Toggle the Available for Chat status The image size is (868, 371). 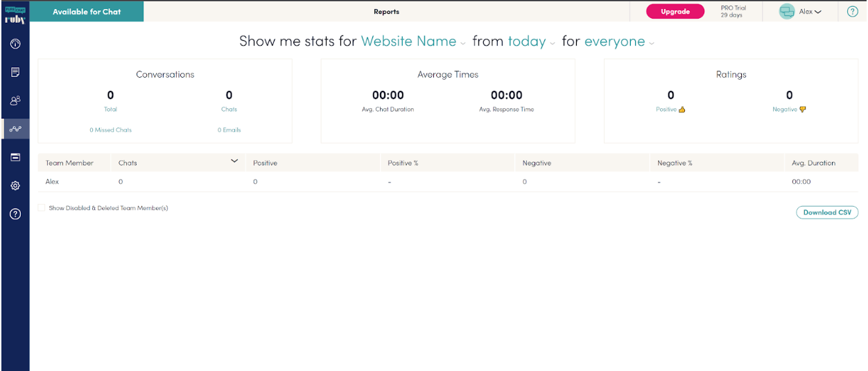[x=87, y=12]
